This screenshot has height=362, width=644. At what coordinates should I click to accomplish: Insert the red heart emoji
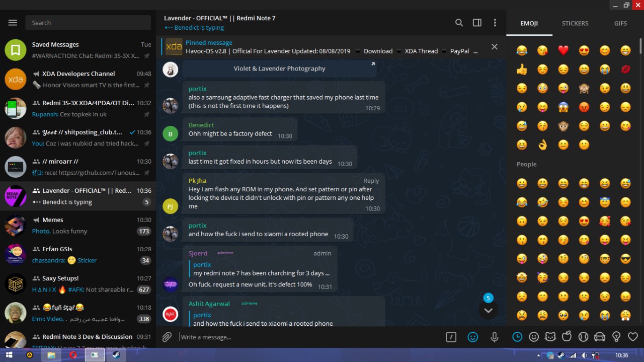[563, 50]
